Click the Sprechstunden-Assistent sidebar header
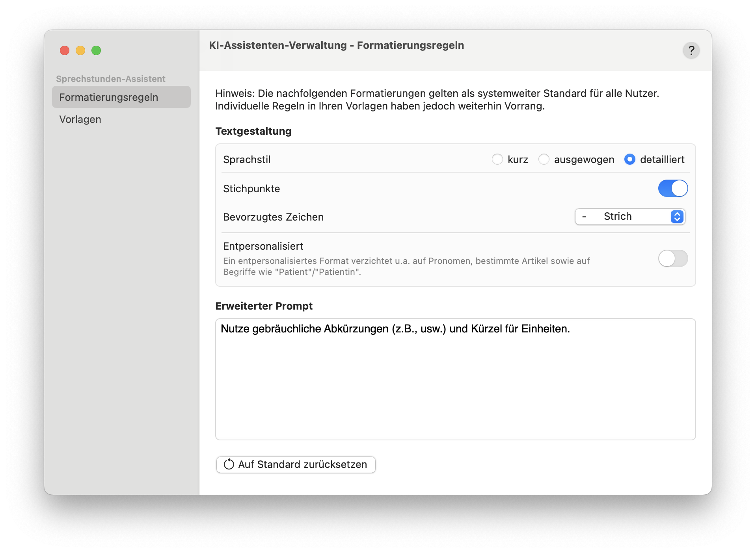The image size is (756, 553). click(111, 79)
